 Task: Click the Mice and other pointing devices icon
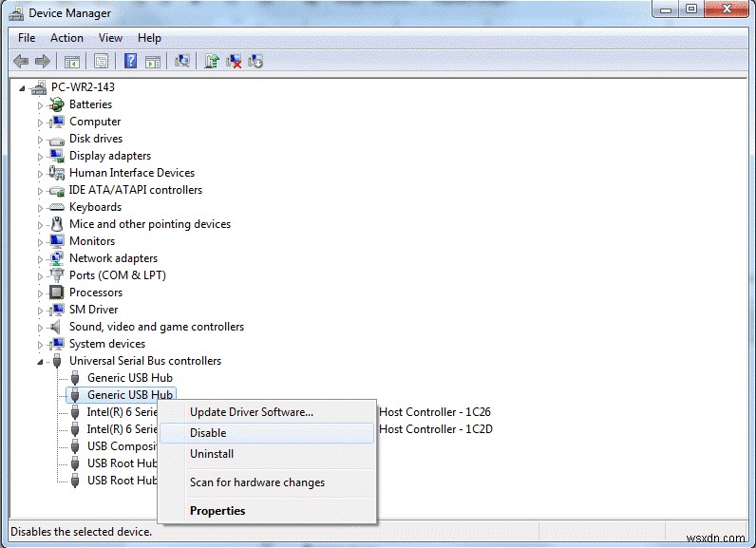(x=56, y=224)
